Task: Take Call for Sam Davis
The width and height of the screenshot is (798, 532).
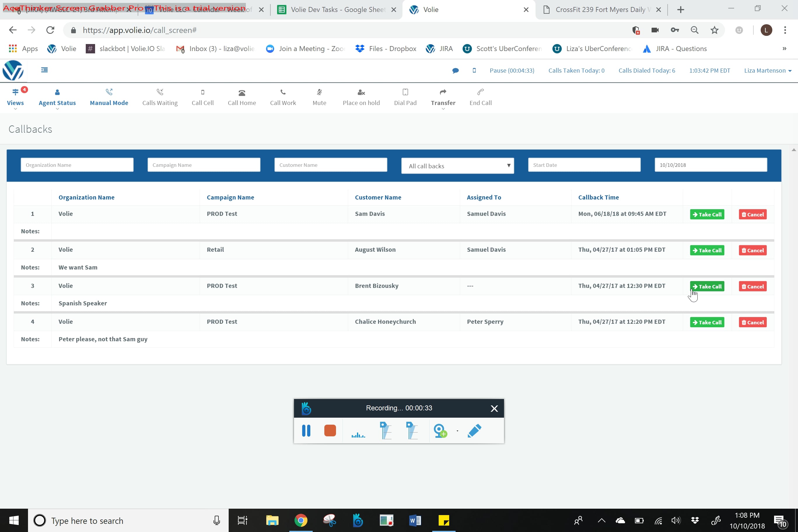Action: coord(707,214)
